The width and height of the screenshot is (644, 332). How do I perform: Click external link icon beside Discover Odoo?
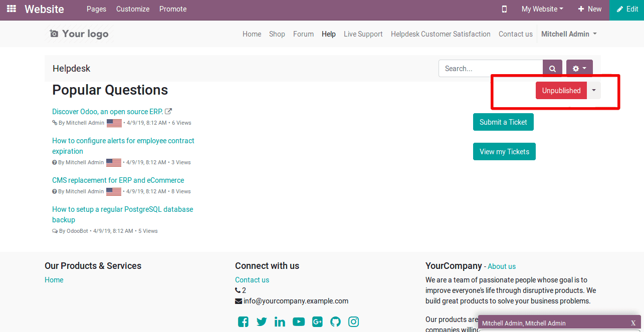(x=168, y=112)
